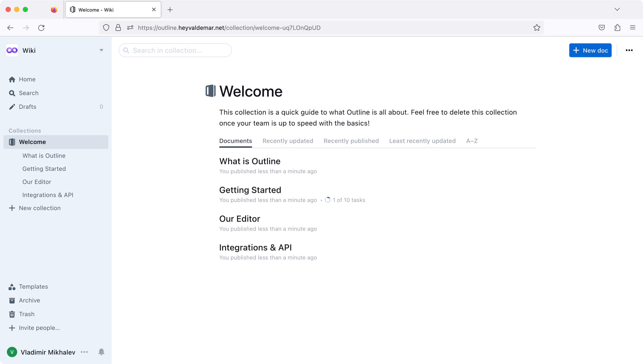Click the task progress circle indicator
The height and width of the screenshot is (364, 643).
pos(328,200)
